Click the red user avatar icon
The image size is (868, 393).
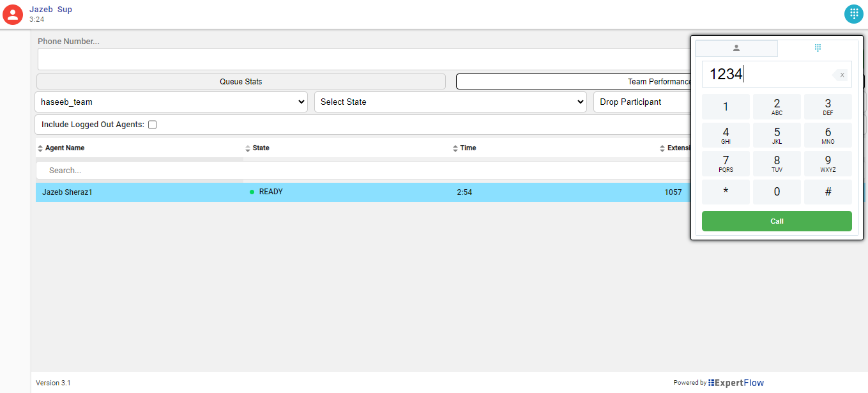coord(13,14)
